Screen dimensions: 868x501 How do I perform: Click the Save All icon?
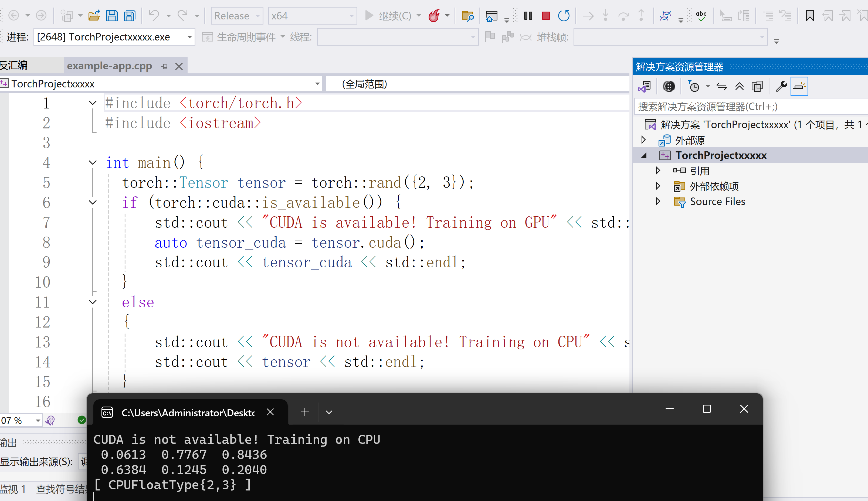(x=130, y=16)
